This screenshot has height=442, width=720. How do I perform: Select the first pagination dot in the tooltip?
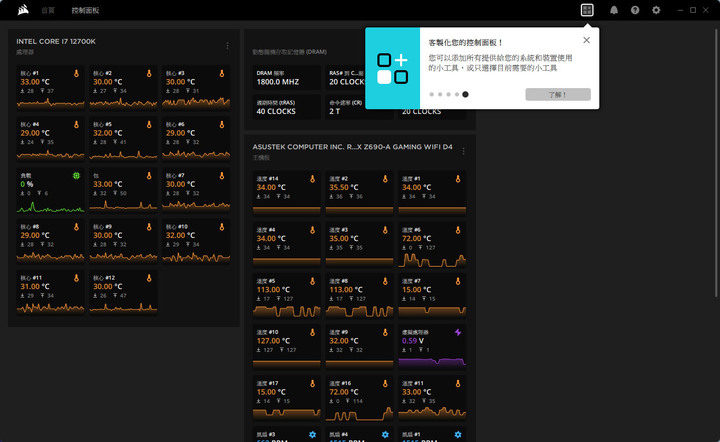[432, 95]
